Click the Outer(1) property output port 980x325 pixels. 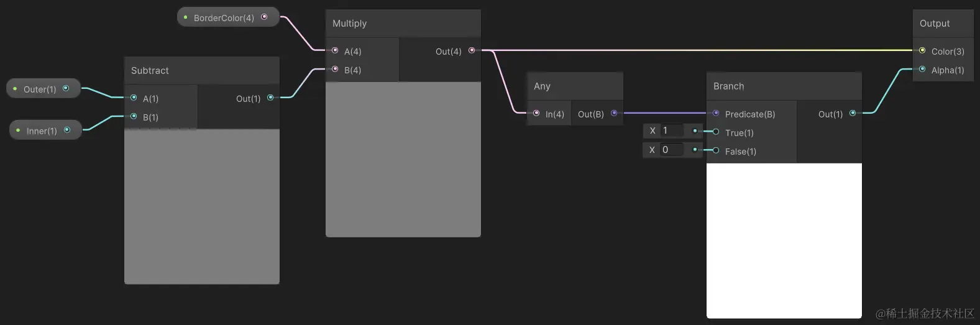click(66, 88)
